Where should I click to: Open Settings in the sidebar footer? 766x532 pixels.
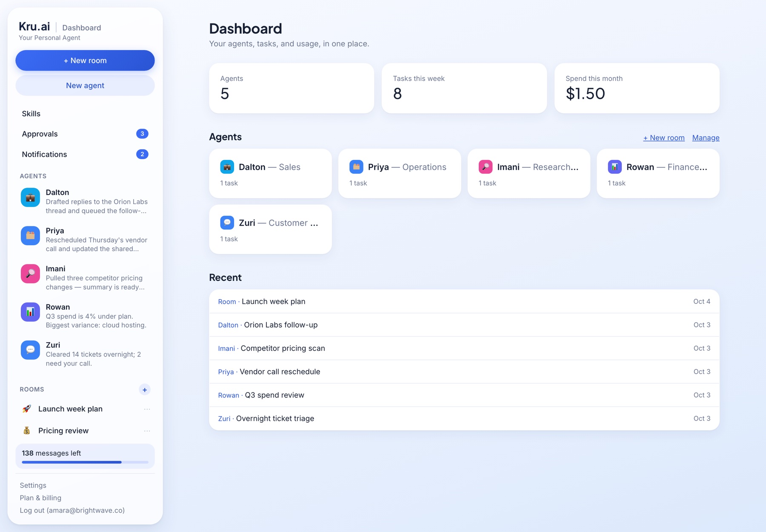coord(33,485)
